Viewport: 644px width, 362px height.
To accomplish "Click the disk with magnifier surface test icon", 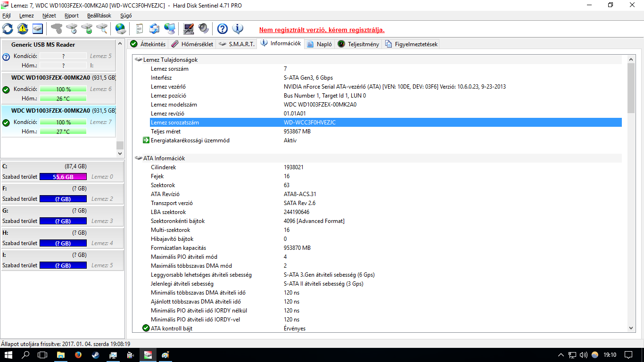I will (102, 28).
